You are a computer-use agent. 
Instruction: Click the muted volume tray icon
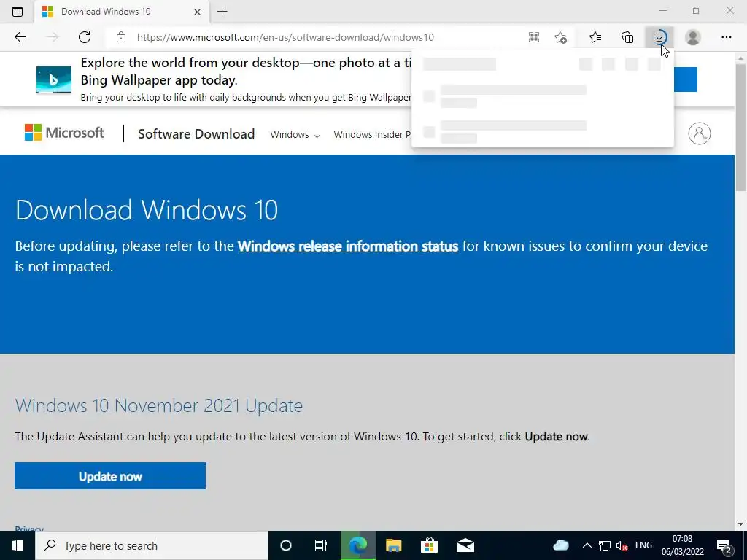622,545
